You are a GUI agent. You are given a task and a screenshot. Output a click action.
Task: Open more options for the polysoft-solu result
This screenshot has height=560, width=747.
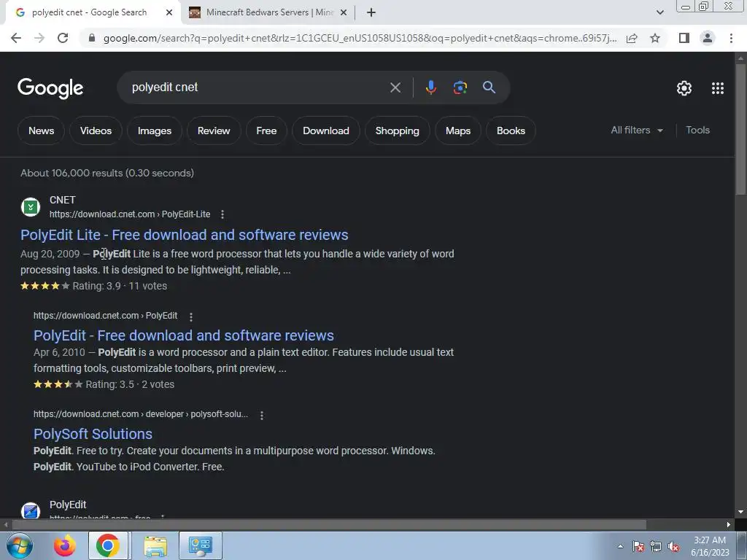(262, 415)
